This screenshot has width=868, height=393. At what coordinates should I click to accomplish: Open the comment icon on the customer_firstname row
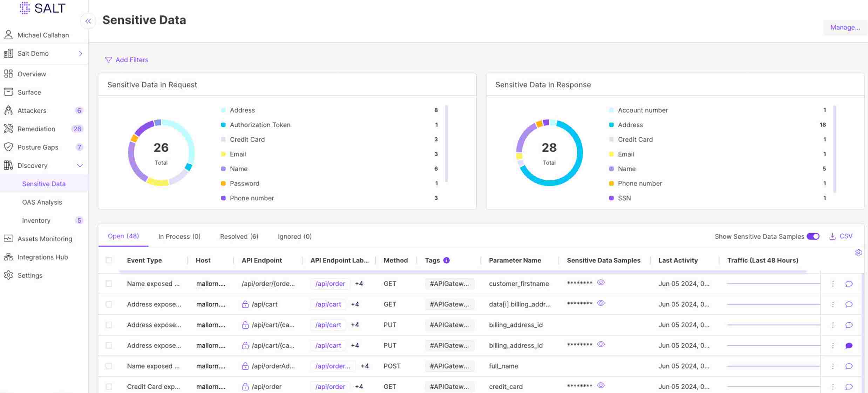[849, 284]
